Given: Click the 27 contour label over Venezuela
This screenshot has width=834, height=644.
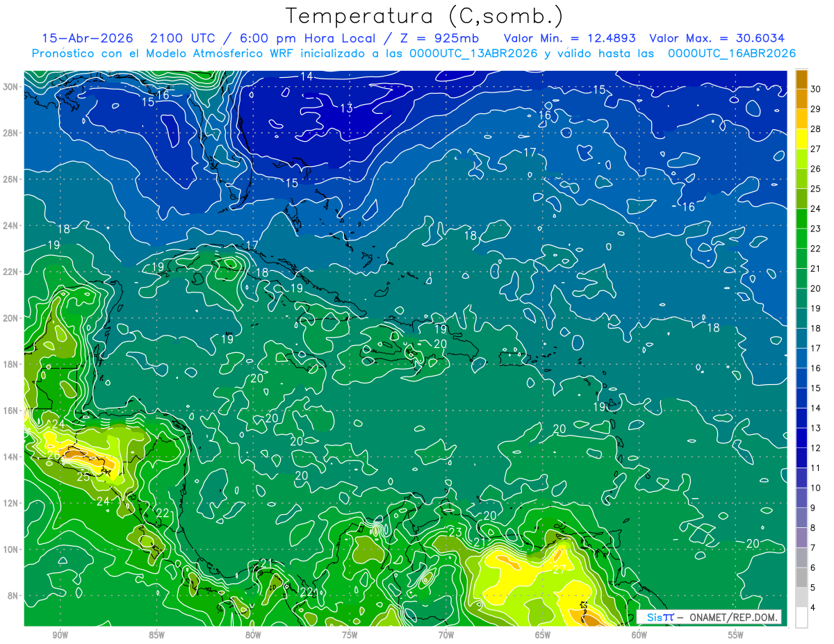Looking at the screenshot, I should 559,570.
